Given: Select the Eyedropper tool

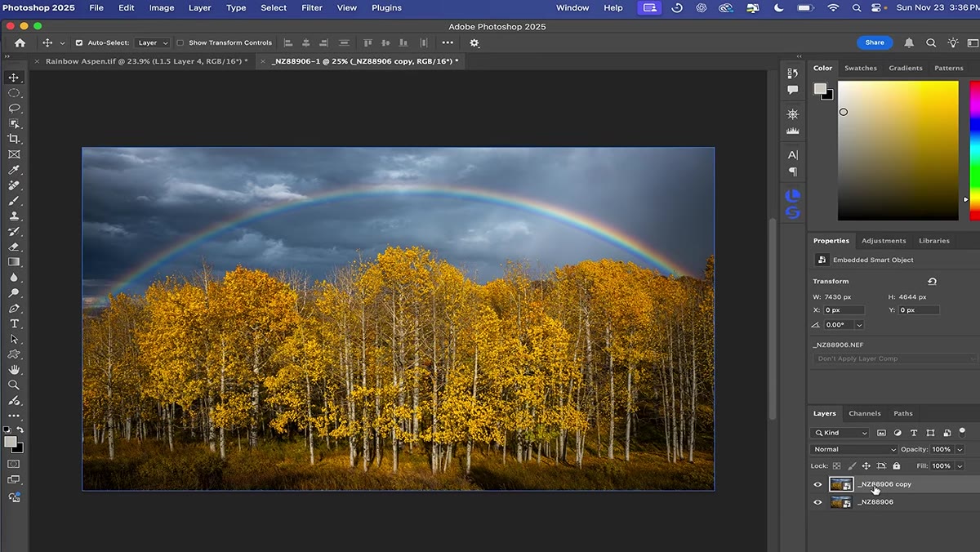Looking at the screenshot, I should click(14, 170).
